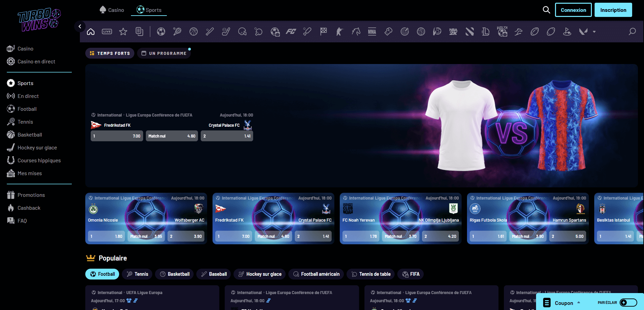Open the League of Legends esports icon
The image size is (644, 310).
(486, 31)
